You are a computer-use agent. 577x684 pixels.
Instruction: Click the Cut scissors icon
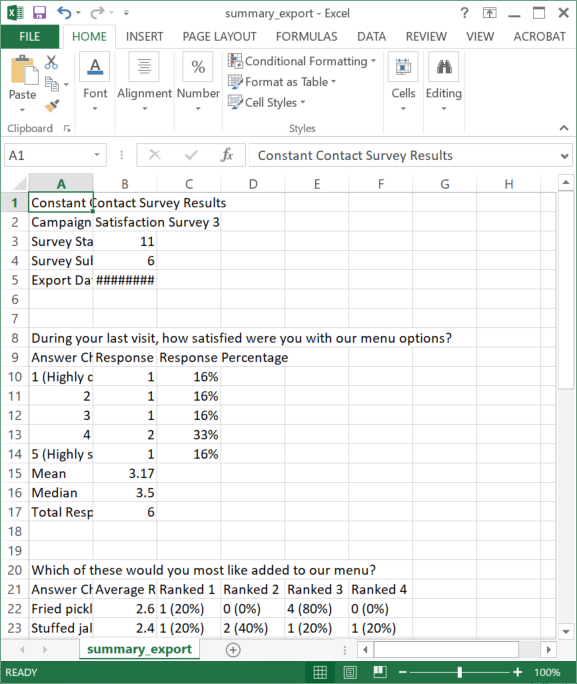(51, 62)
